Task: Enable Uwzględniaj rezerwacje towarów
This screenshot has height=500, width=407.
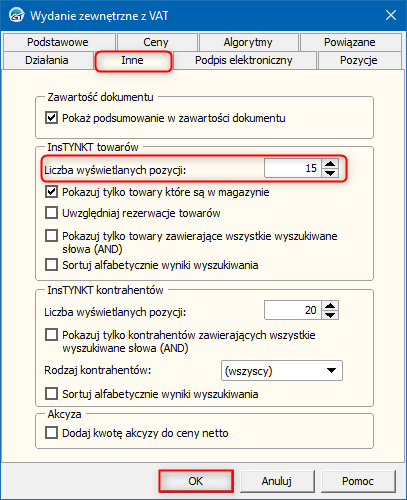Action: (x=51, y=213)
